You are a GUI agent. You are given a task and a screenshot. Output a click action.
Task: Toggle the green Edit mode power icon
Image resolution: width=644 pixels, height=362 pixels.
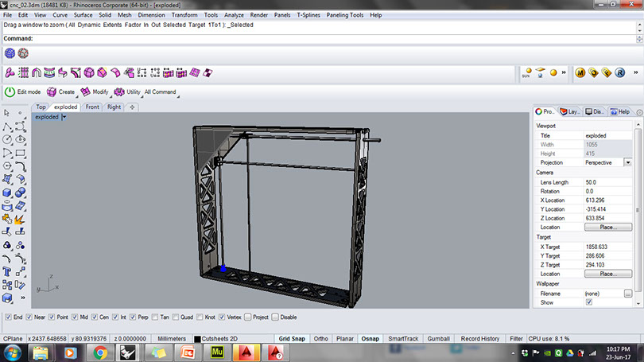[10, 92]
